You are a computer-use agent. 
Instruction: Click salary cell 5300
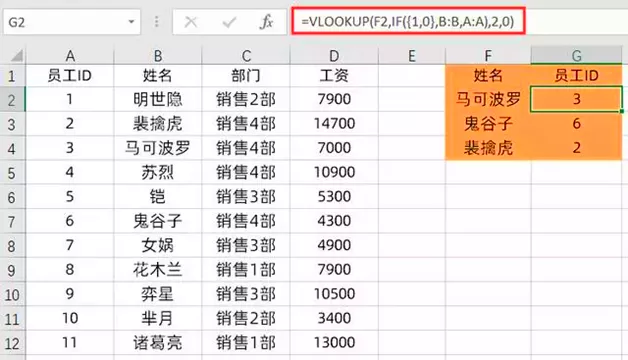tap(334, 197)
